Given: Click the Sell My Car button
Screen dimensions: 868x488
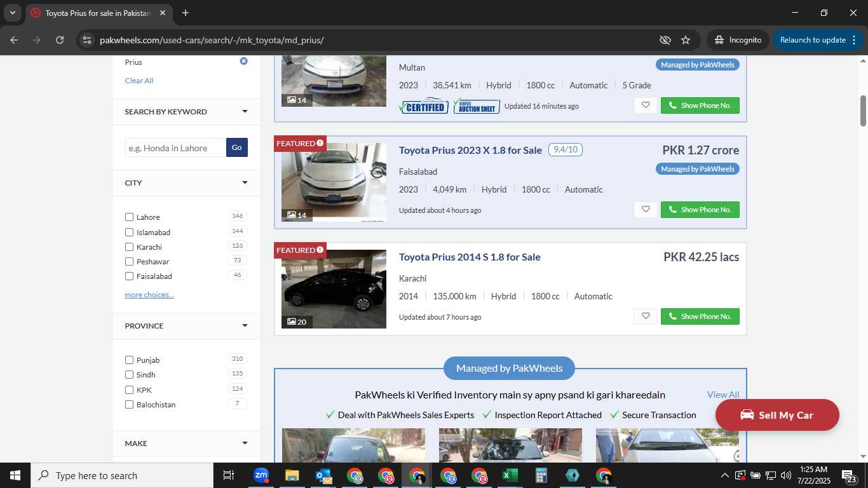Looking at the screenshot, I should pos(777,415).
